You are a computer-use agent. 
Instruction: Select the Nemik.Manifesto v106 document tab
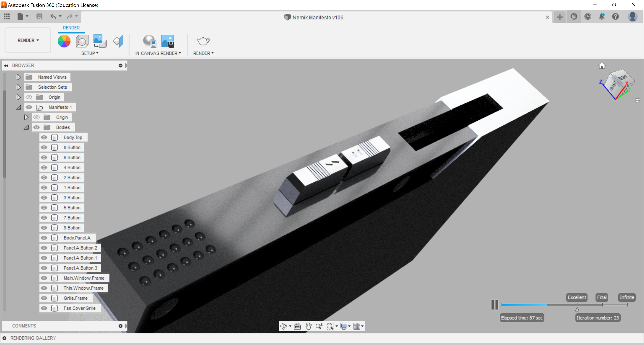point(314,17)
